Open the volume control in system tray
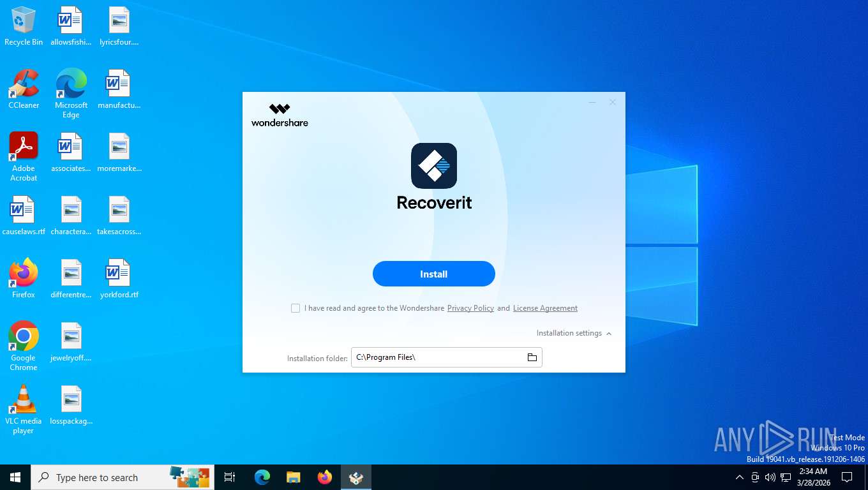 tap(770, 477)
